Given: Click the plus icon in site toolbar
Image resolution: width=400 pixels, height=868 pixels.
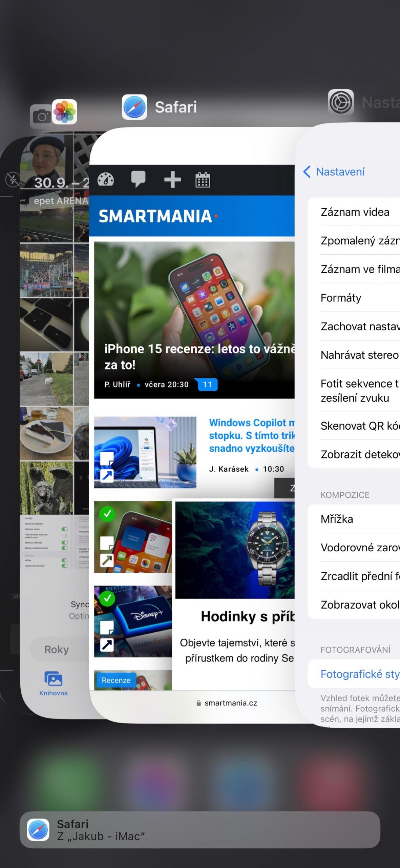Looking at the screenshot, I should (172, 179).
